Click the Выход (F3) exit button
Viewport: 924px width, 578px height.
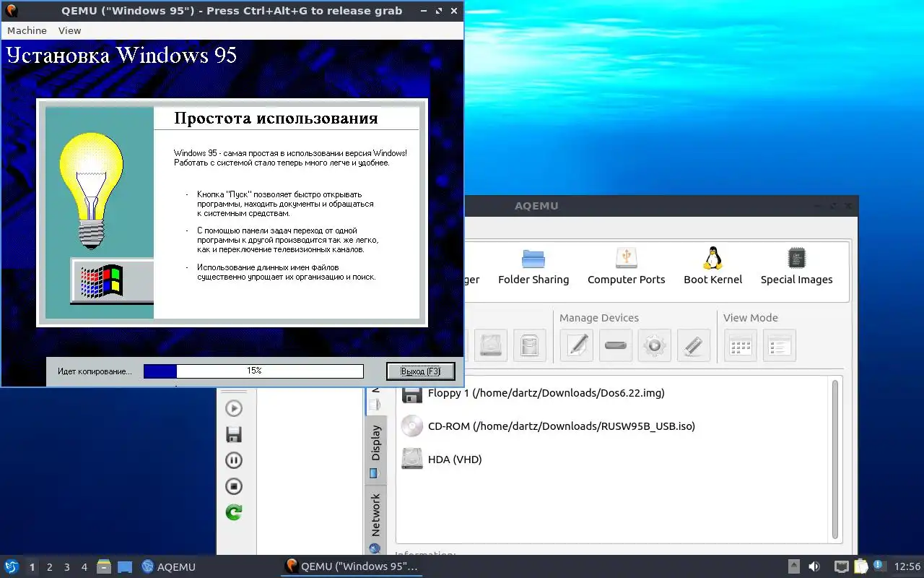pos(421,371)
